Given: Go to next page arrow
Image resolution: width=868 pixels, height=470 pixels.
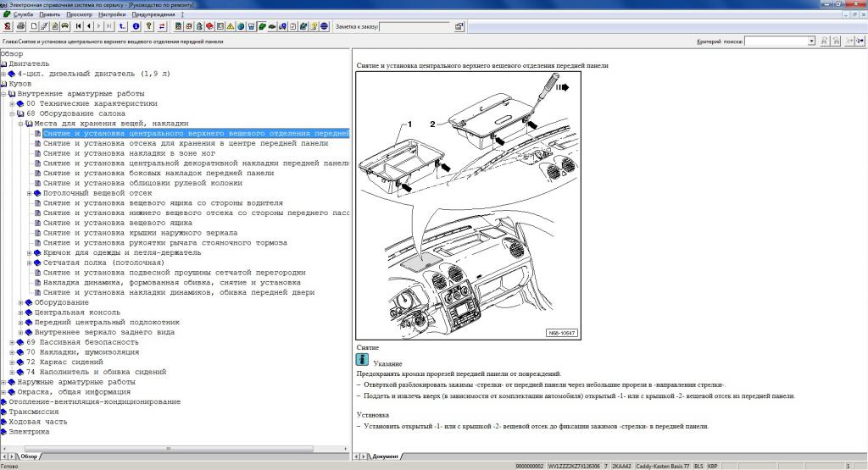Looking at the screenshot, I should tap(98, 26).
